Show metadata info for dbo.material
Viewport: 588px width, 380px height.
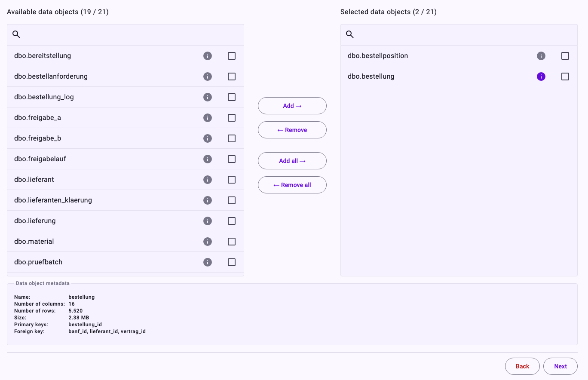pos(208,242)
